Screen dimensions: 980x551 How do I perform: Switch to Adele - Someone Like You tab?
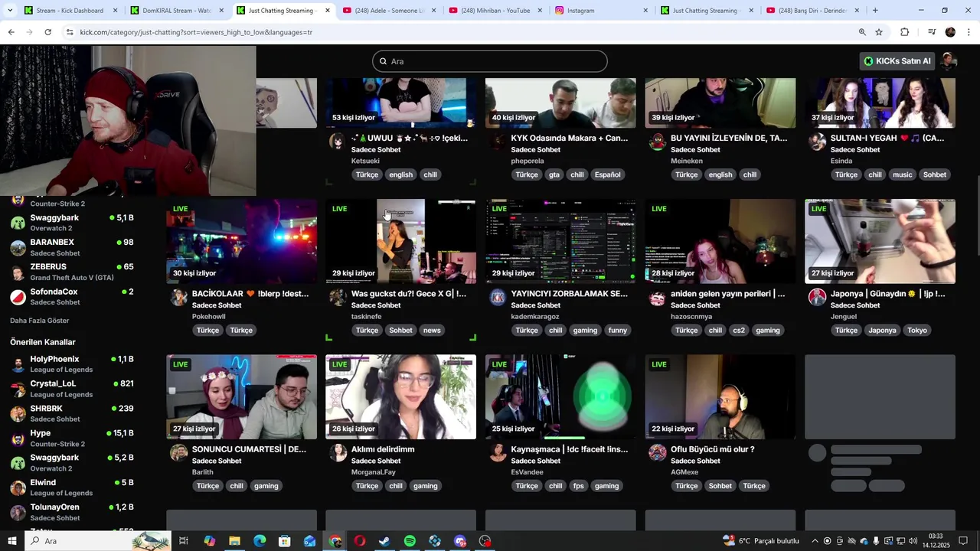388,11
